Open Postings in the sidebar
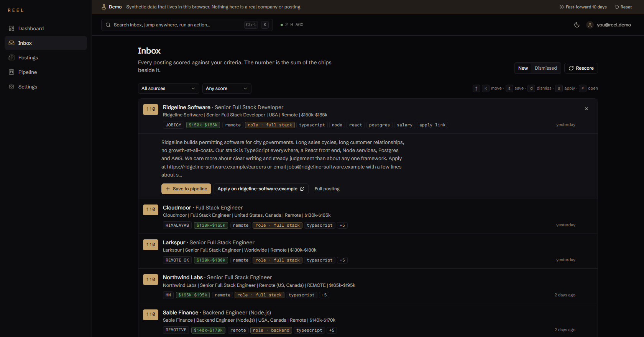 [46, 57]
